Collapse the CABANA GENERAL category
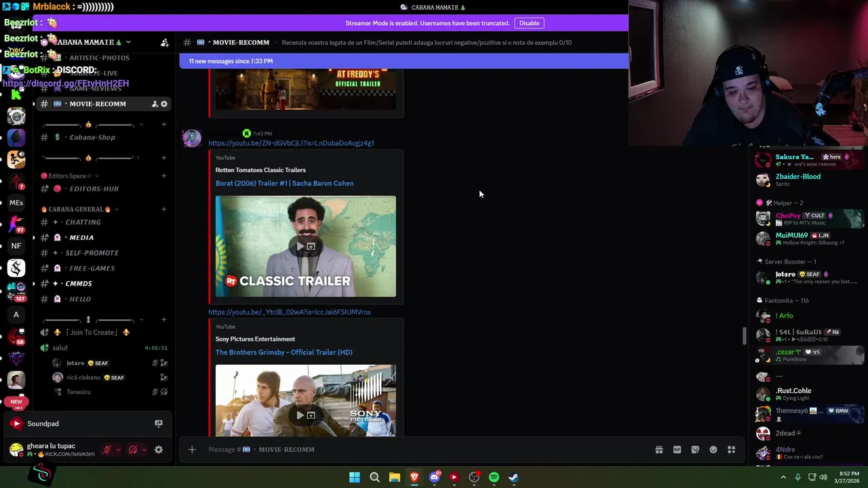The image size is (868, 488). click(80, 209)
